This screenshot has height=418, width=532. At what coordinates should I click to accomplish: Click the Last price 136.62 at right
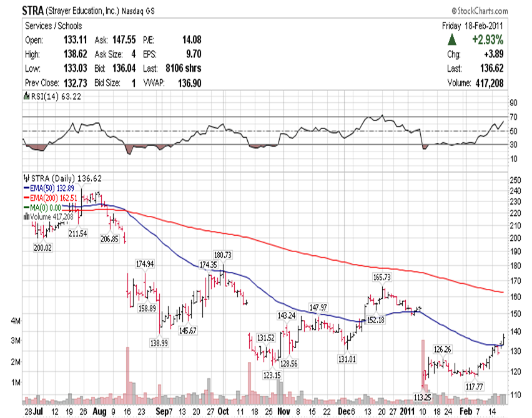491,68
